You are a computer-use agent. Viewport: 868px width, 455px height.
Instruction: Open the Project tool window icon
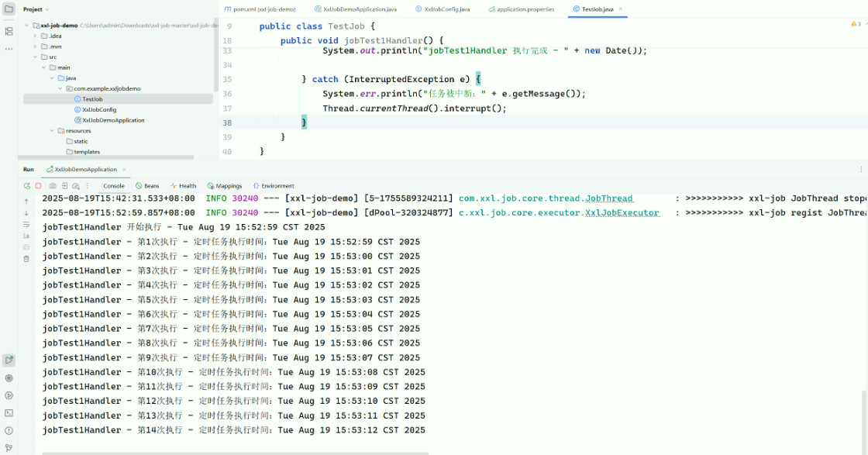pos(9,9)
